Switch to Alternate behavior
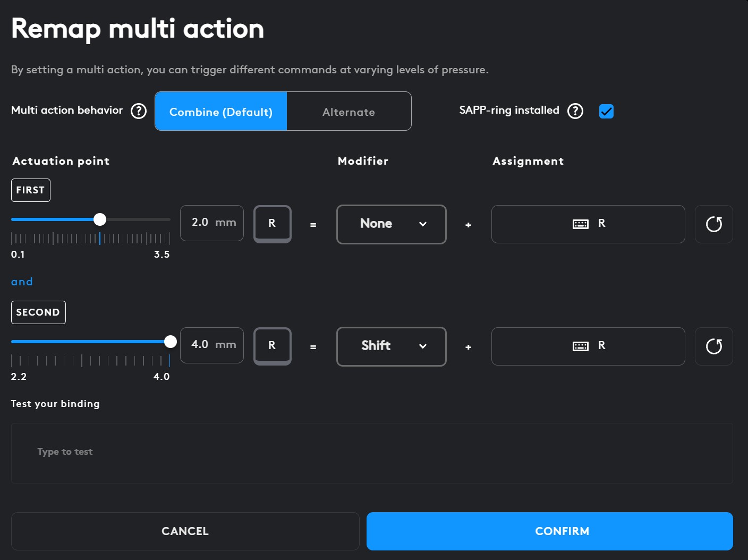Screen dimensions: 748x560 coord(349,111)
